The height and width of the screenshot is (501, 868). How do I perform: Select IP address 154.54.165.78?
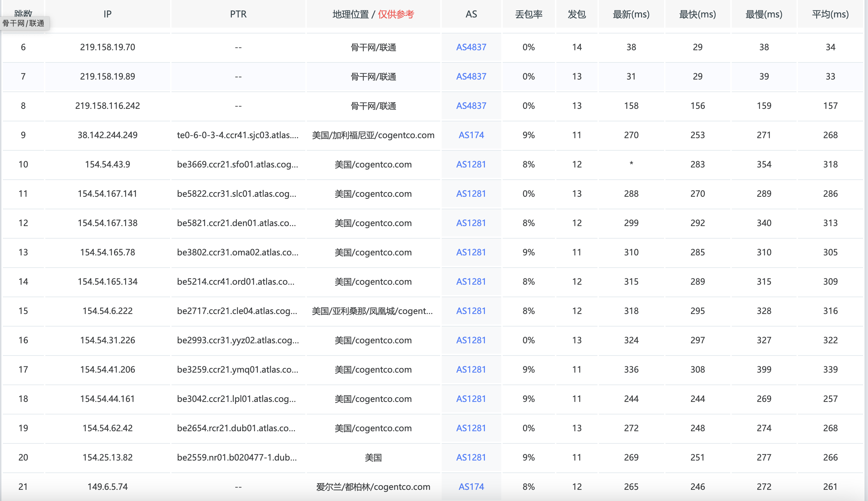107,252
